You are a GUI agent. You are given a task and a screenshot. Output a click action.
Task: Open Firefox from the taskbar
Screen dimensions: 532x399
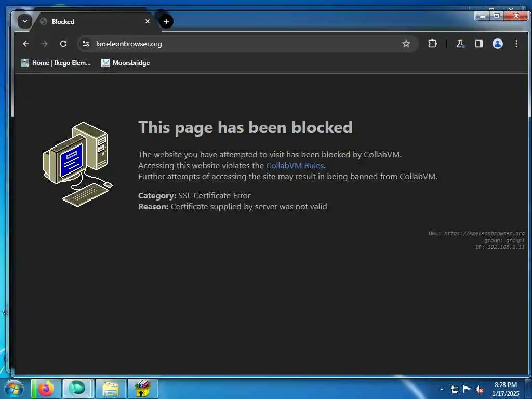coord(46,389)
